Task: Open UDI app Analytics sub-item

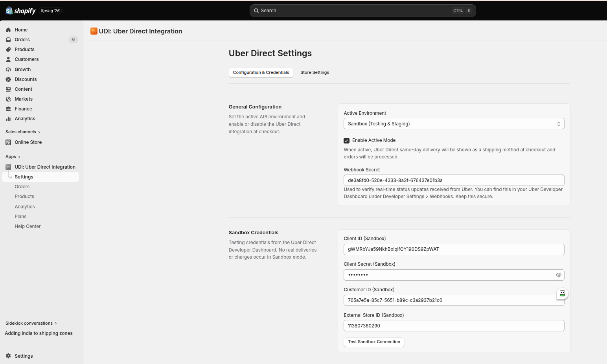Action: pos(25,207)
